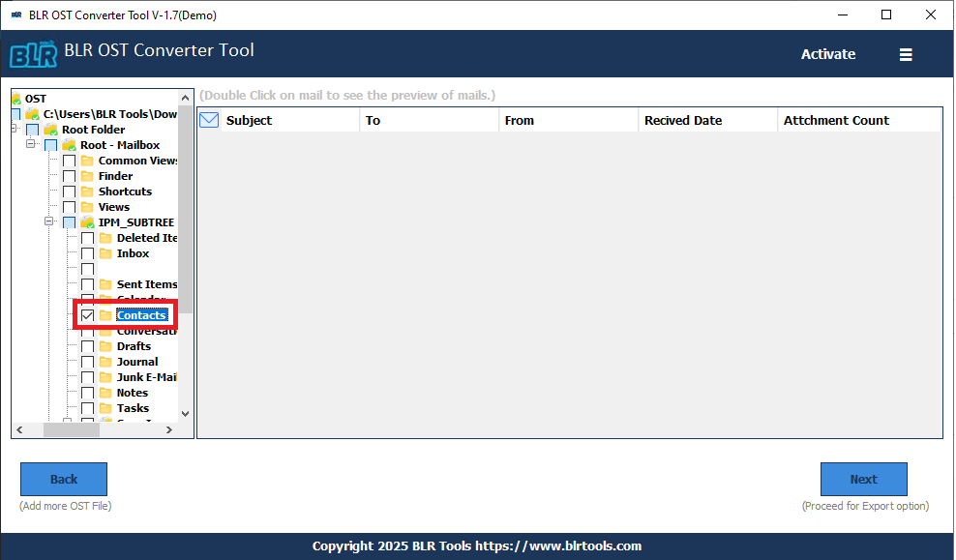Click Activate in the header bar
The height and width of the screenshot is (560, 956).
(x=827, y=55)
